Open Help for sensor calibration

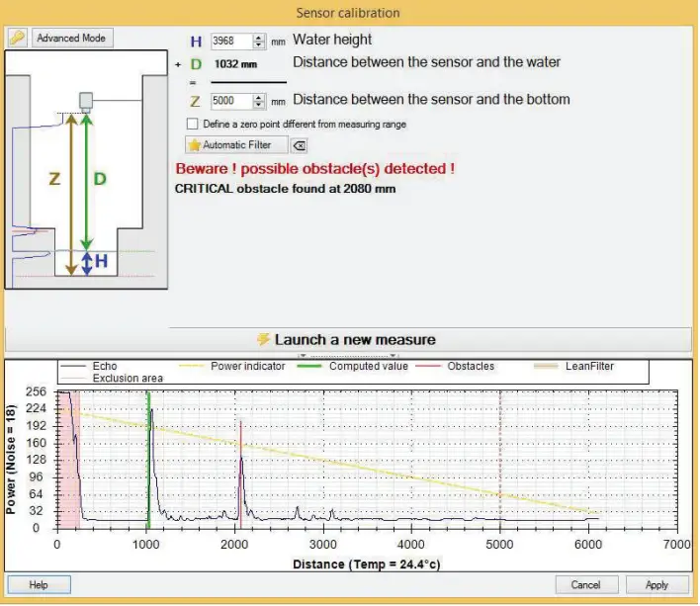[39, 584]
